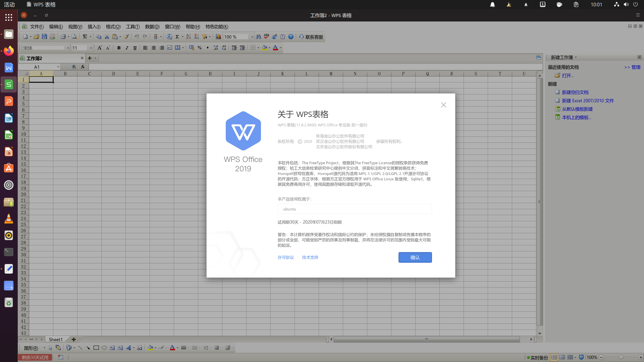
Task: Click the 从默认模板新建 link
Action: click(x=577, y=109)
